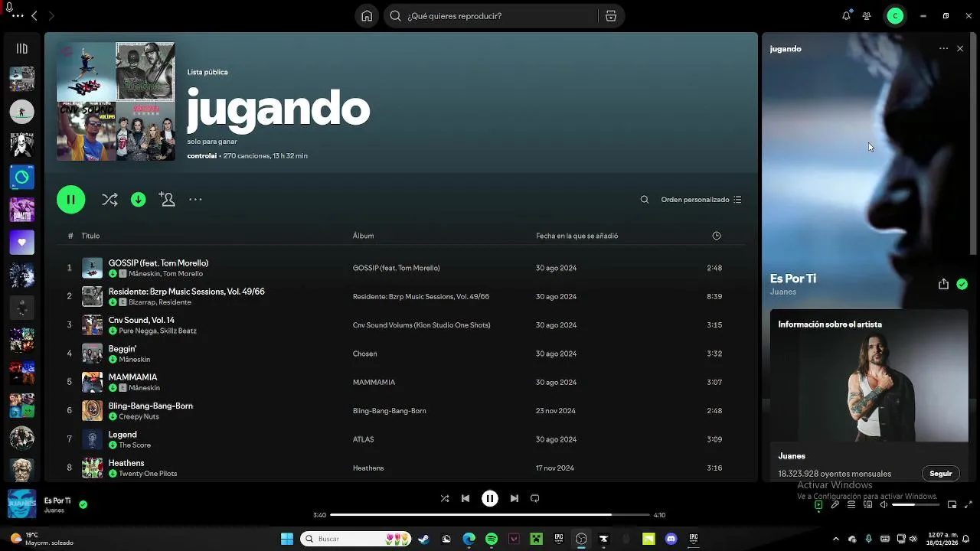Viewport: 980px width, 551px height.
Task: Skip to the previous track
Action: click(x=465, y=498)
